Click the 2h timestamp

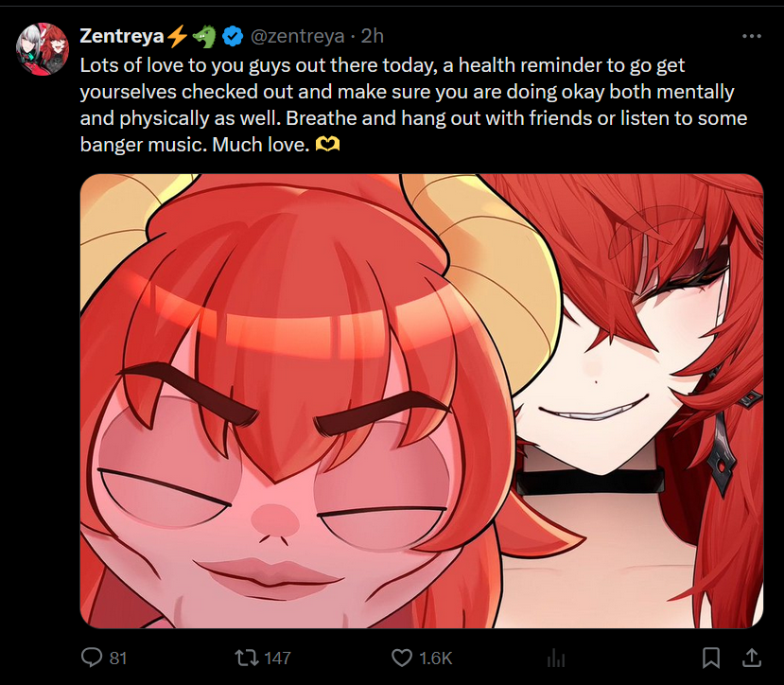point(372,36)
